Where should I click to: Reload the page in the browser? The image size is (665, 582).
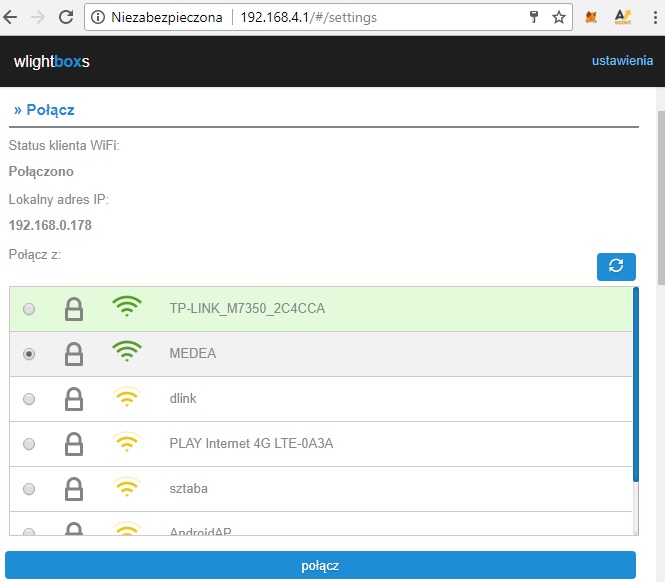coord(65,17)
